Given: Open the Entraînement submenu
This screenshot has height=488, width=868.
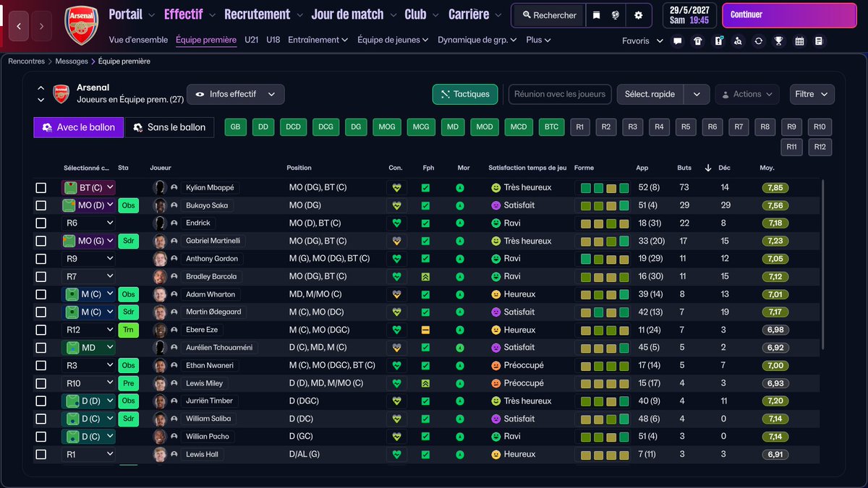Looking at the screenshot, I should (x=318, y=40).
